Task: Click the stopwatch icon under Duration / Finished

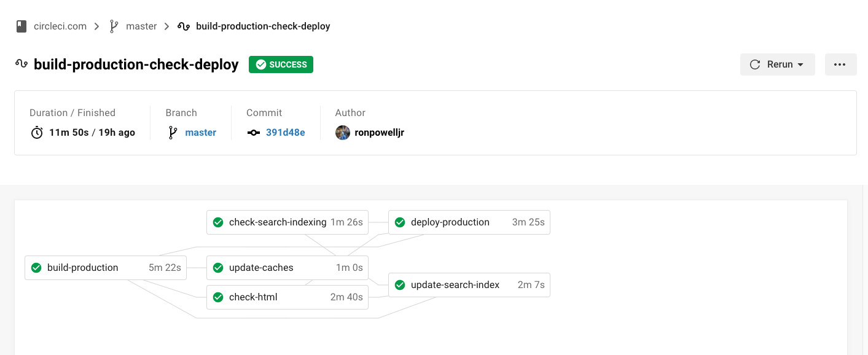Action: (x=36, y=132)
